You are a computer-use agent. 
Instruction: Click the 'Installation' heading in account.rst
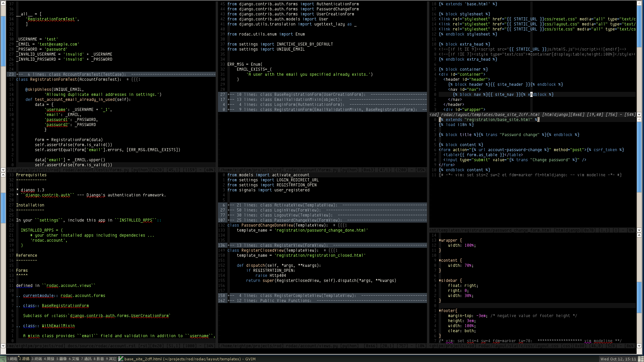pyautogui.click(x=30, y=205)
